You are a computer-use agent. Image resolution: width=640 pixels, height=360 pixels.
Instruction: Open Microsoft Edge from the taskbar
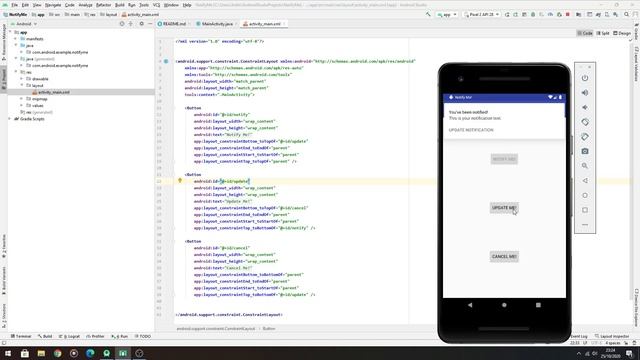coord(90,353)
